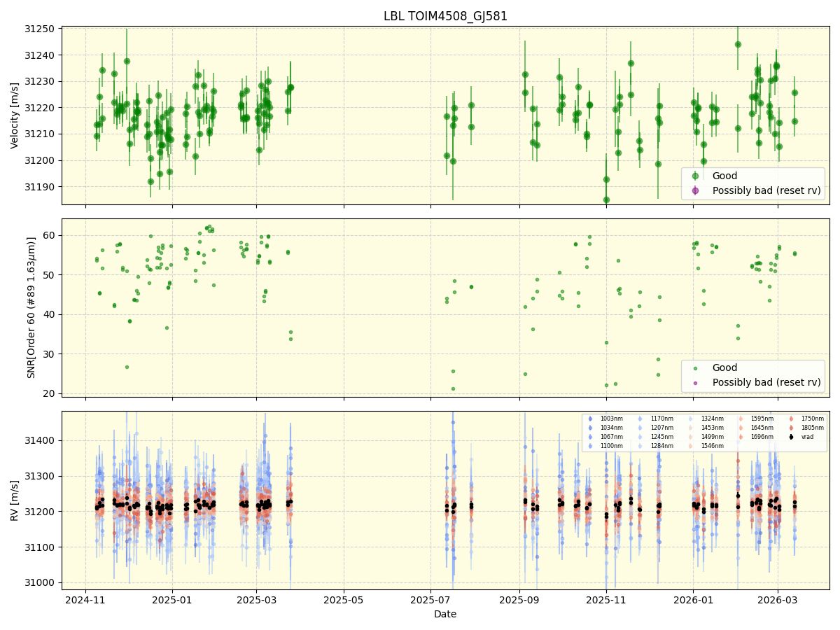Screen dimensions: 840x630
Task: Click the 31400 RV tick label
Action: (41, 440)
